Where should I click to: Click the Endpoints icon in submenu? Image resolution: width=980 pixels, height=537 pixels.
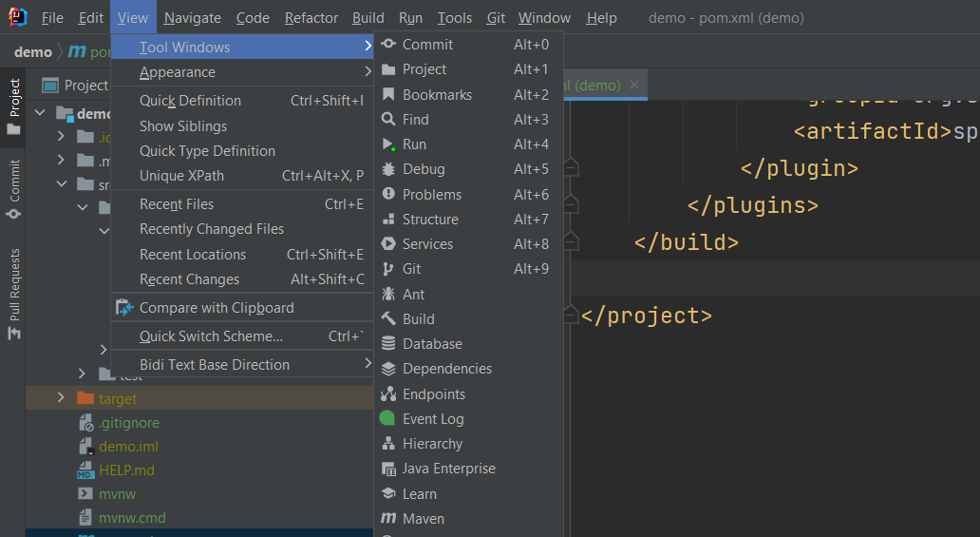[388, 393]
